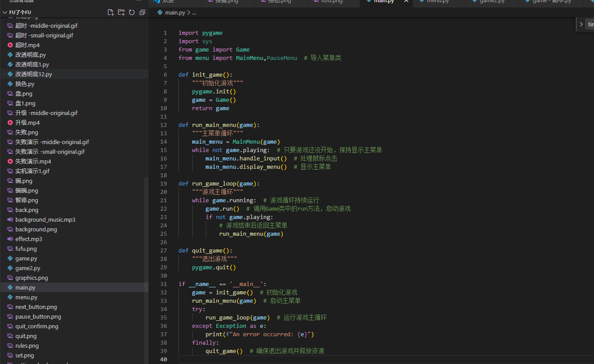The height and width of the screenshot is (364, 594).
Task: Refresh the Explorer file tree
Action: (132, 12)
